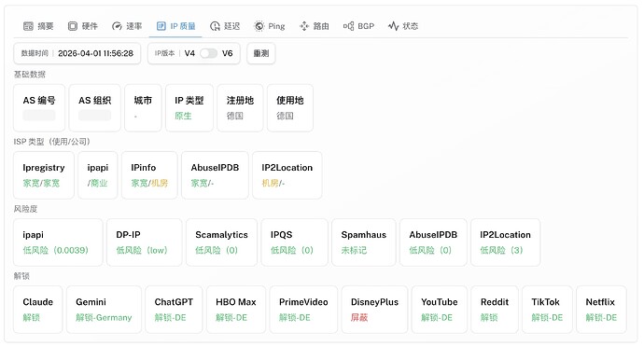This screenshot has width=644, height=346.
Task: Click the Spamhaus 未标记 card
Action: pyautogui.click(x=364, y=242)
